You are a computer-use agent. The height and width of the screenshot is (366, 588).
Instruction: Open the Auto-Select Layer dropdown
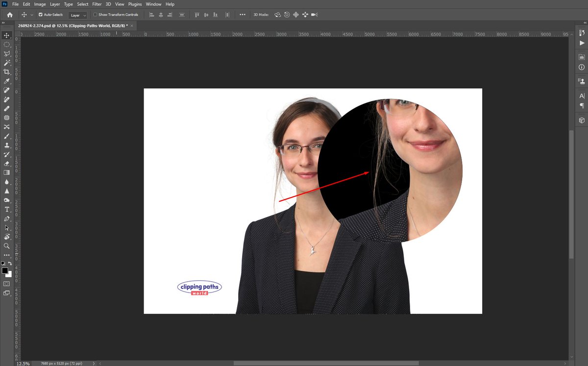(x=78, y=15)
